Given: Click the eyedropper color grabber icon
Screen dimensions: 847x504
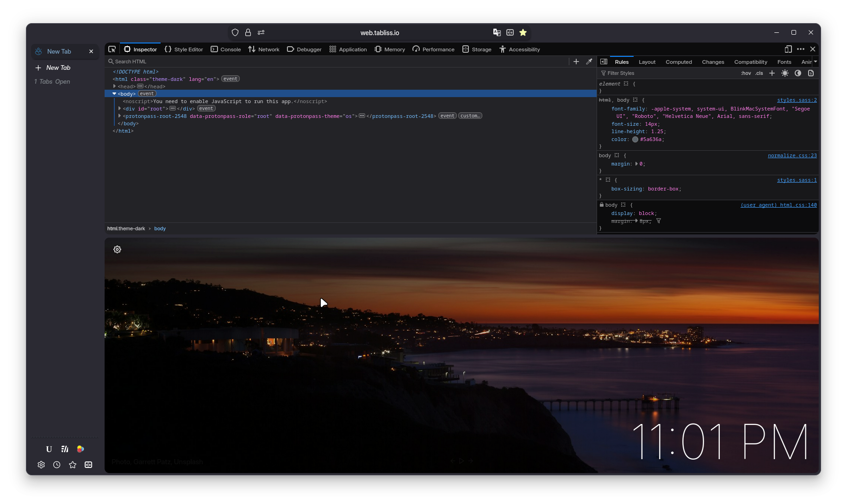Looking at the screenshot, I should click(x=589, y=61).
